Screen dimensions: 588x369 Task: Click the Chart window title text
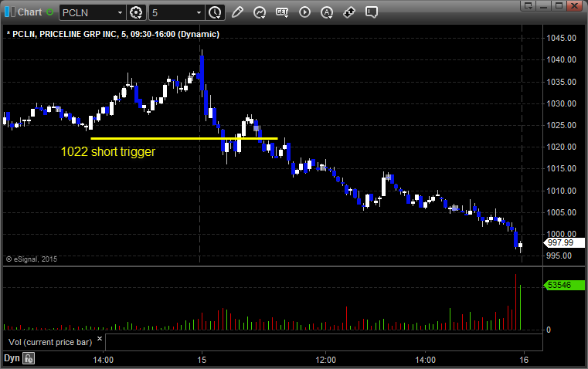[29, 12]
